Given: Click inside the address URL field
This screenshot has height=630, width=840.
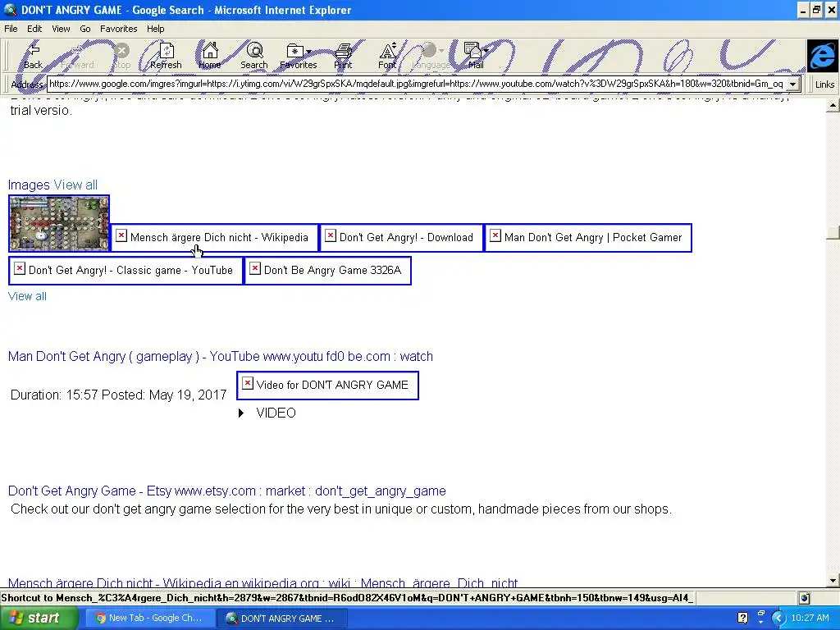Looking at the screenshot, I should tap(416, 84).
